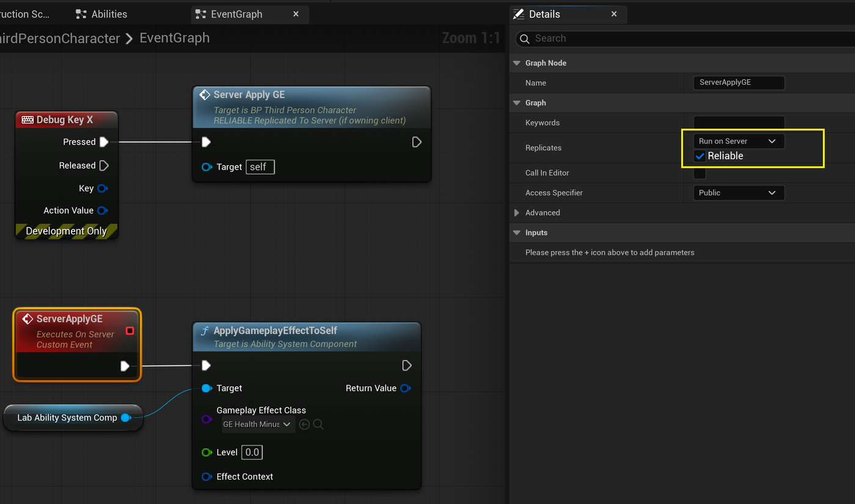Select the Lab Ability System Comp variable node
This screenshot has height=504, width=855.
[73, 418]
